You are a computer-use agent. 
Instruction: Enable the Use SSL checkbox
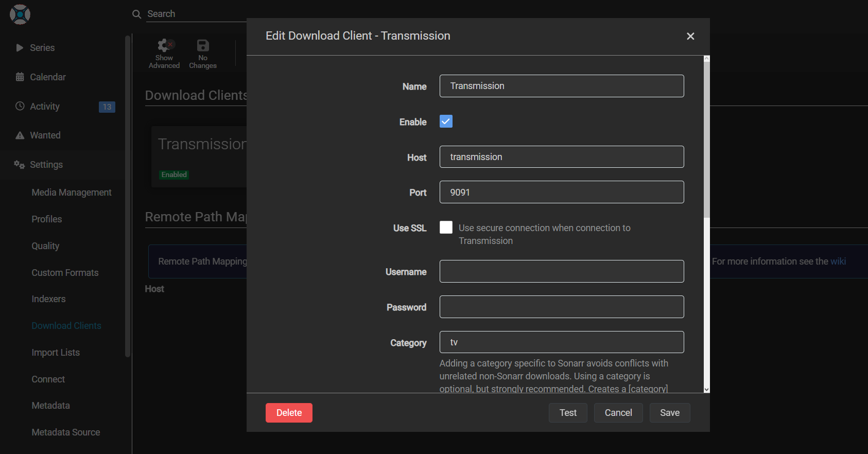[x=446, y=228]
